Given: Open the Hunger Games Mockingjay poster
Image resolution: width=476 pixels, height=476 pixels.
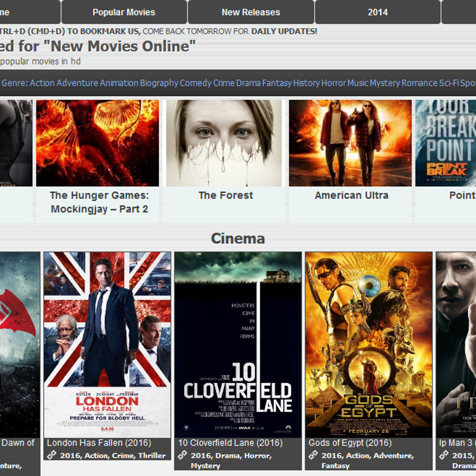Looking at the screenshot, I should [98, 143].
